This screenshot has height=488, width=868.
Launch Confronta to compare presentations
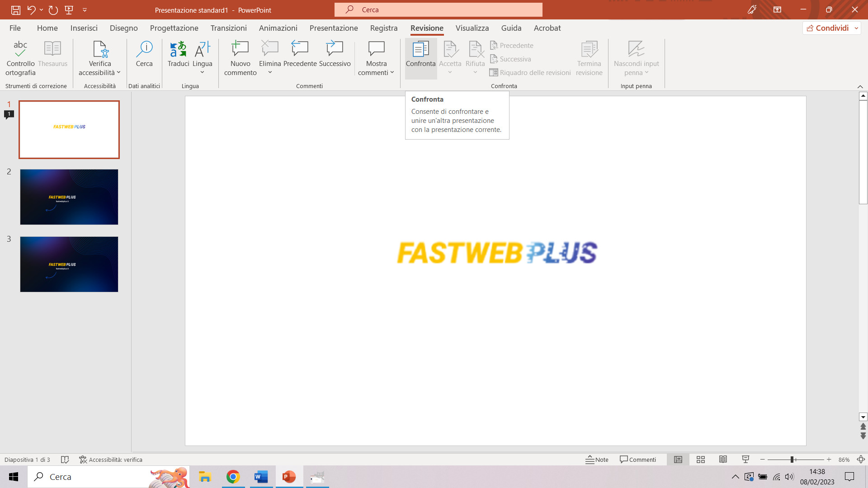pos(420,56)
